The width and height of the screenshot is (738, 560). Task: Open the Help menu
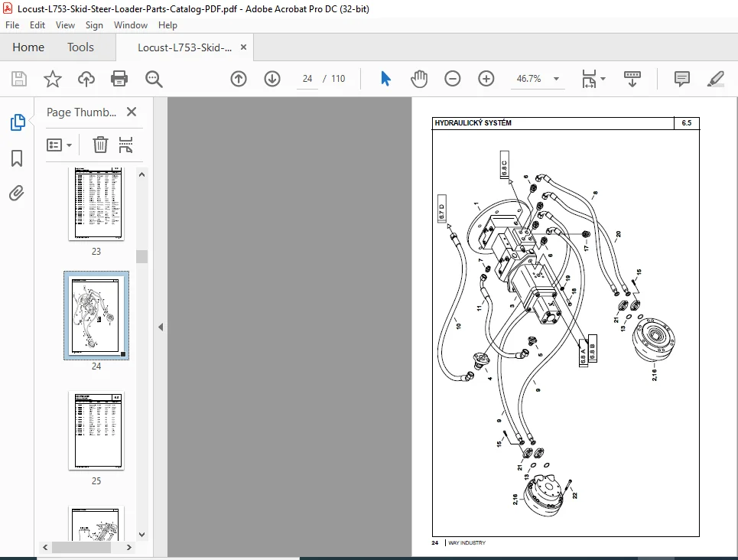tap(167, 25)
